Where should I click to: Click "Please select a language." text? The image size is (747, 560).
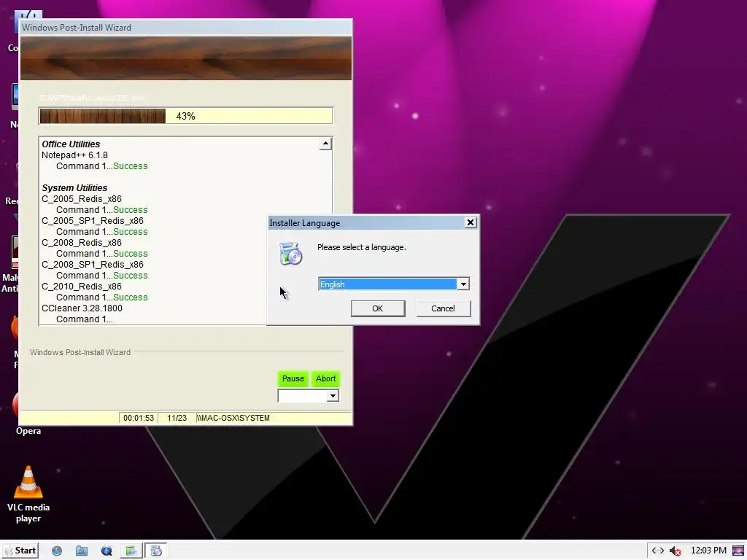pos(362,247)
